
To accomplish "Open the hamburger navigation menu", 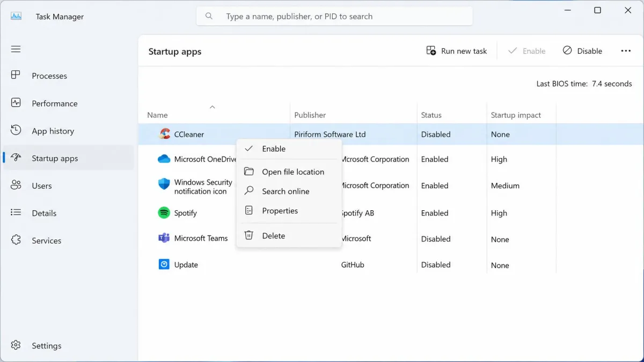I will click(16, 49).
